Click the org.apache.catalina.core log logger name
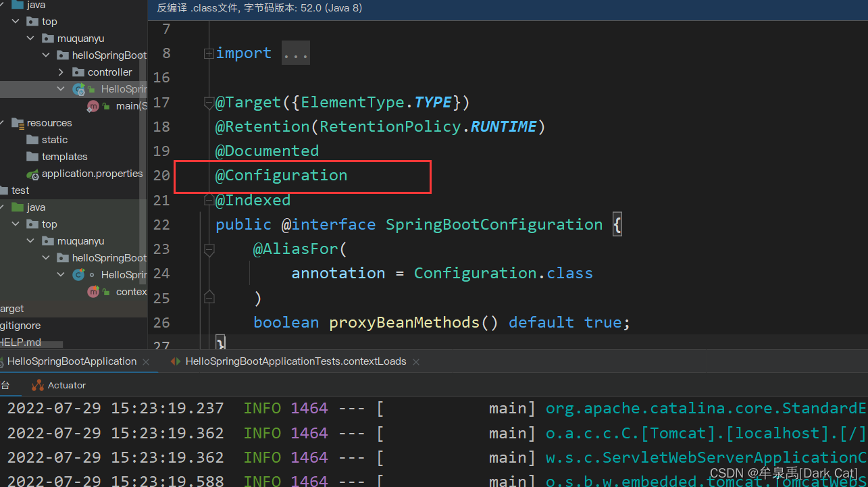The width and height of the screenshot is (868, 487). [x=706, y=409]
